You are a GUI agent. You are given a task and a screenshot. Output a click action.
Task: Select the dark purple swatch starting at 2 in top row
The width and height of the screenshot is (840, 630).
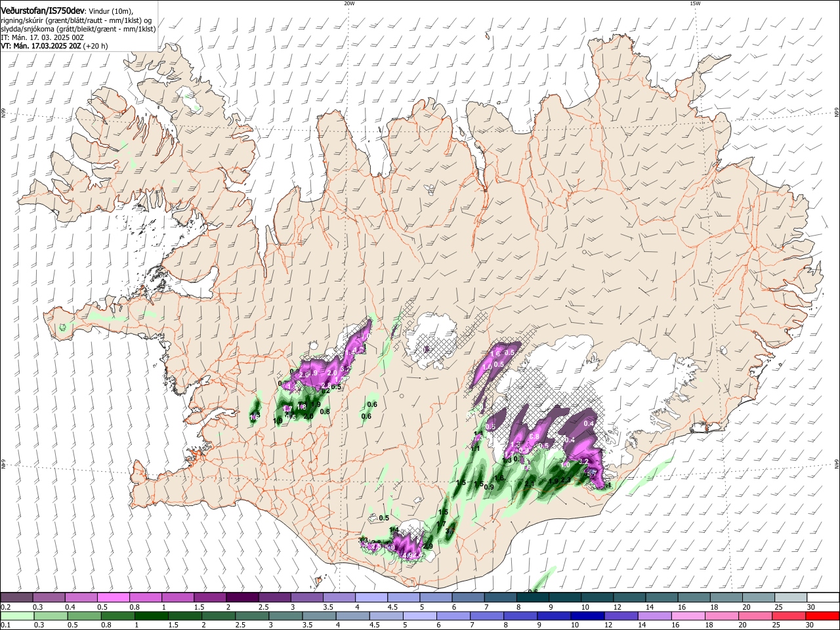pyautogui.click(x=242, y=597)
